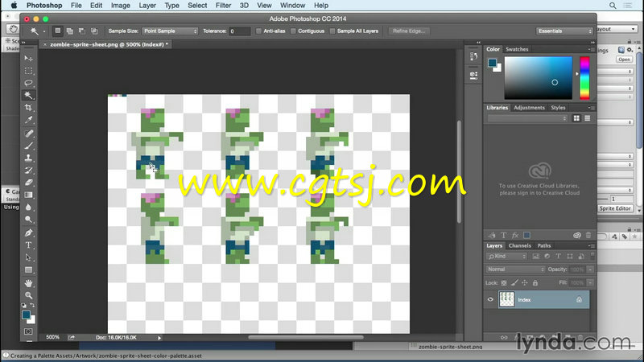Select the Path Selection tool
The image size is (644, 362).
point(28,257)
